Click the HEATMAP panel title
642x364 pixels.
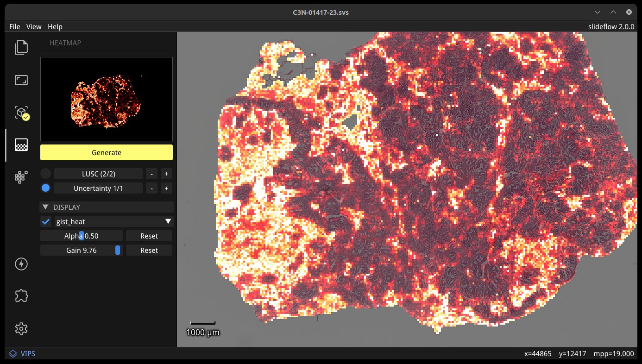click(65, 43)
